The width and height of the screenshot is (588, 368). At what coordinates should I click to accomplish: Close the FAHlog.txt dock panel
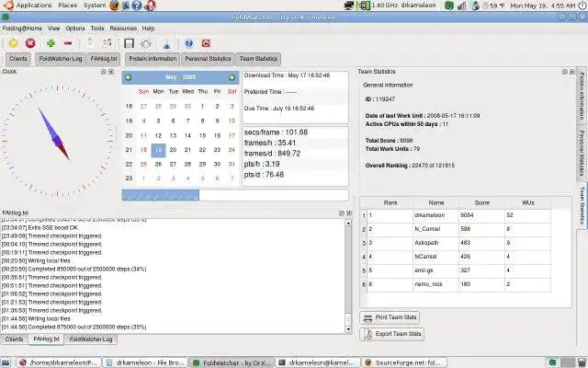[x=349, y=213]
